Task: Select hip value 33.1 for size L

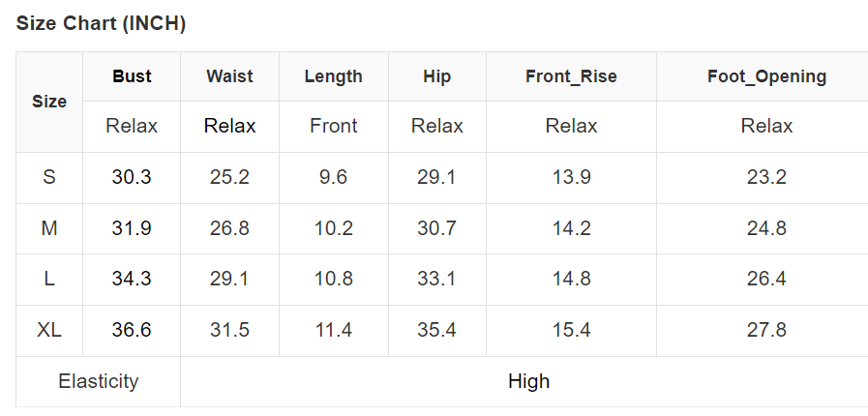Action: tap(436, 279)
